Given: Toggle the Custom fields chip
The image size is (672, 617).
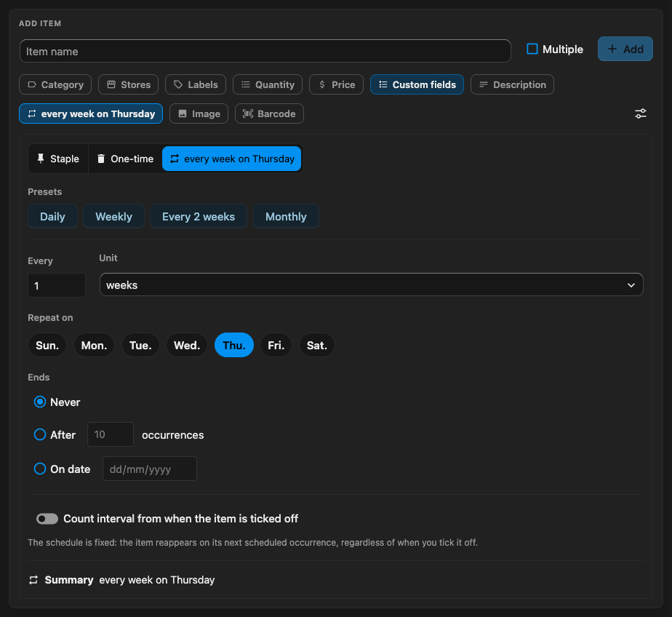Looking at the screenshot, I should (x=417, y=84).
